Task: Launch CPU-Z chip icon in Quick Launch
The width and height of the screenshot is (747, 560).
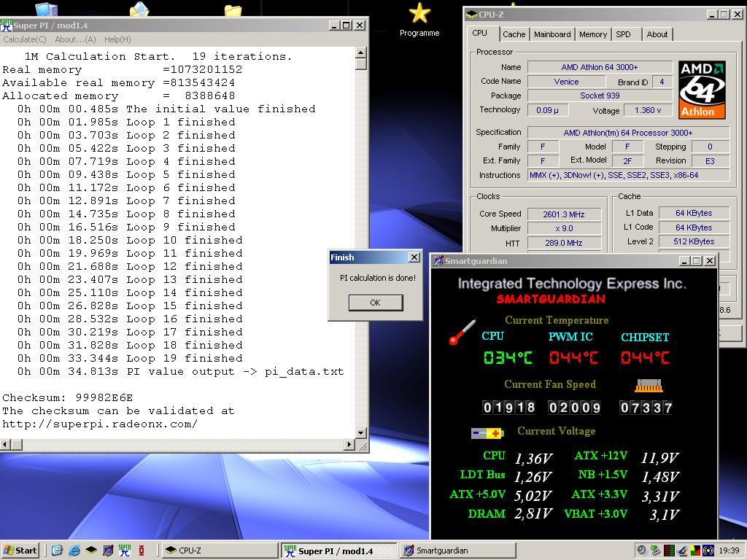Action: (x=91, y=551)
